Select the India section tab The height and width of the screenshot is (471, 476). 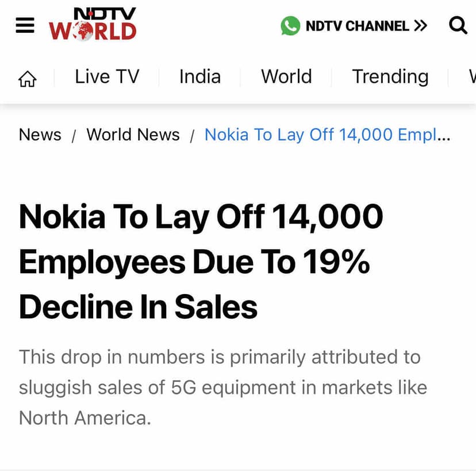[x=199, y=76]
